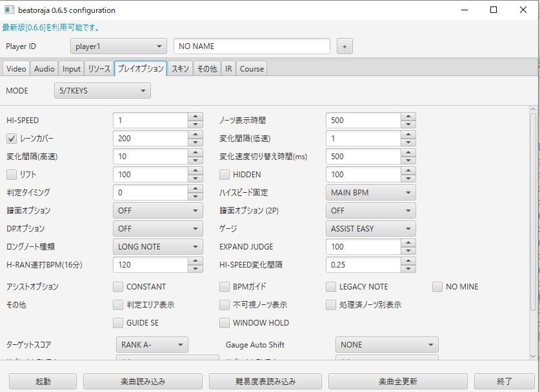Click the 難易度表読み込み button
Viewport: 540px width, 392px height.
266,381
